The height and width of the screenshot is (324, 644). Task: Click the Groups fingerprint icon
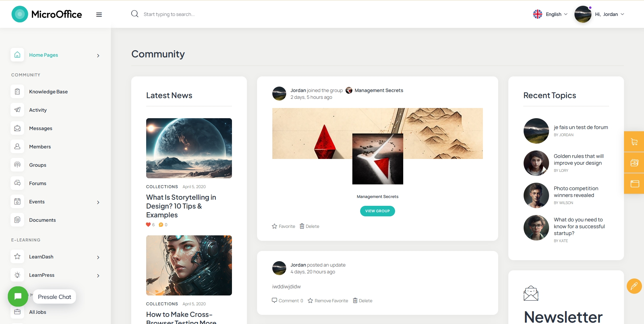17,165
